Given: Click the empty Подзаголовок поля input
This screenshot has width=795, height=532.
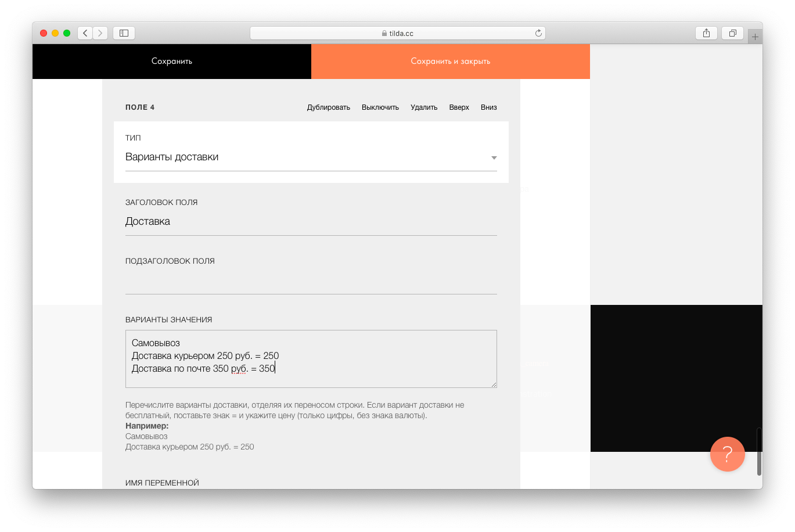Looking at the screenshot, I should 311,281.
